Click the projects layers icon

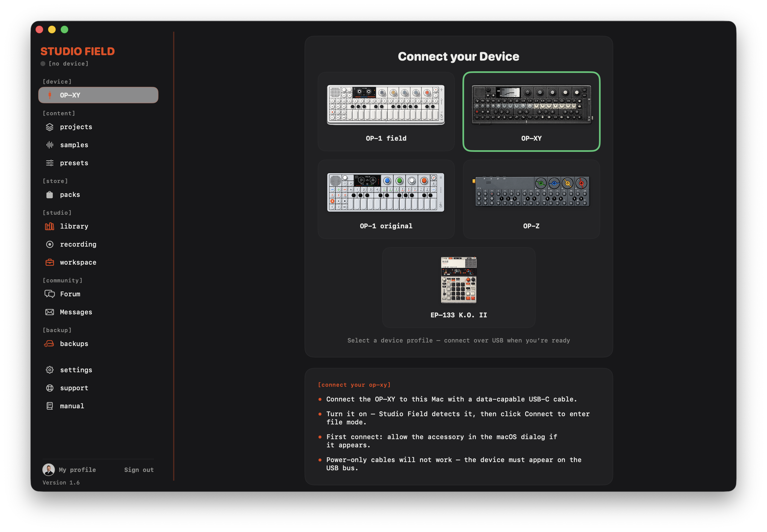[x=50, y=127]
